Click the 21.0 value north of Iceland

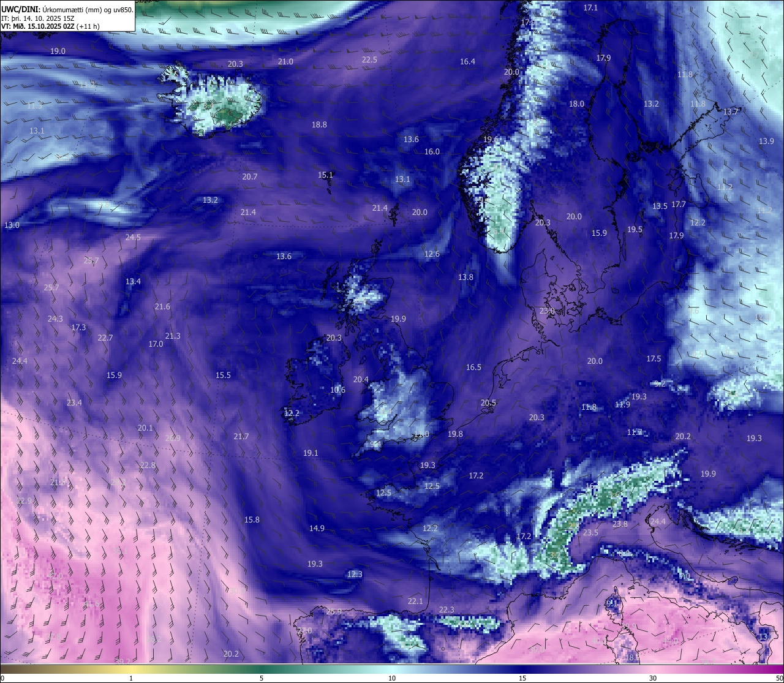point(285,62)
